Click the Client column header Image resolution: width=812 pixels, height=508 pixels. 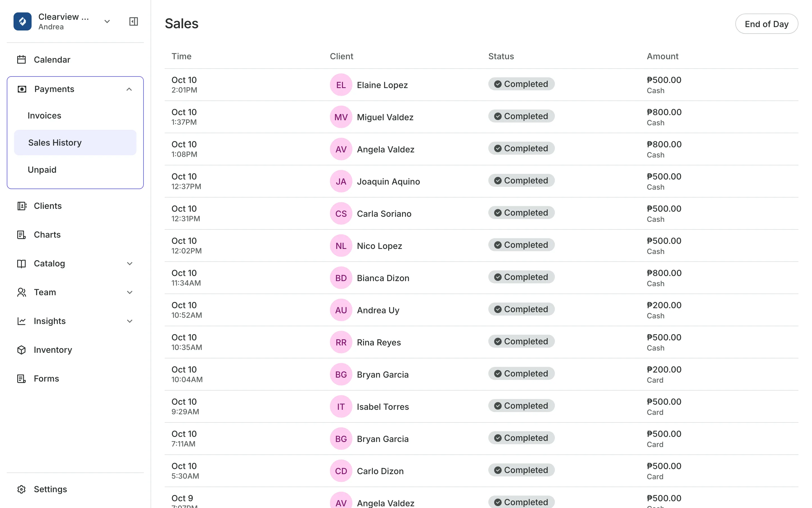click(x=341, y=56)
